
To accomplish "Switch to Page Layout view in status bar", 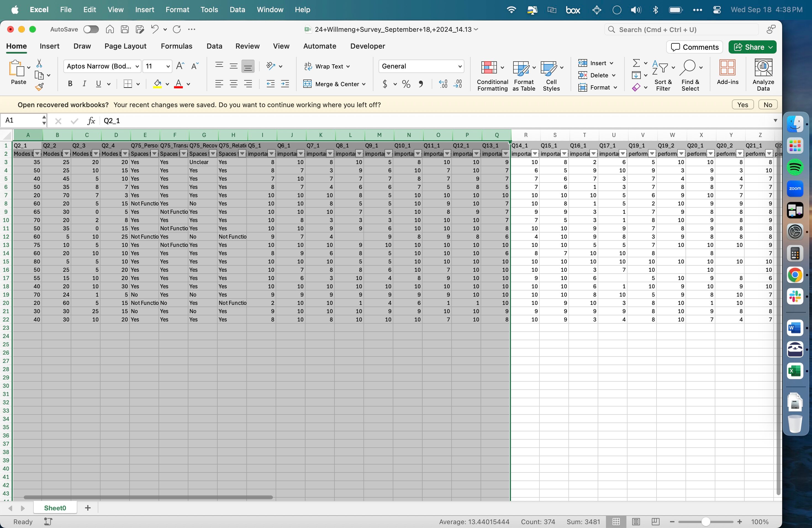I will [x=636, y=522].
